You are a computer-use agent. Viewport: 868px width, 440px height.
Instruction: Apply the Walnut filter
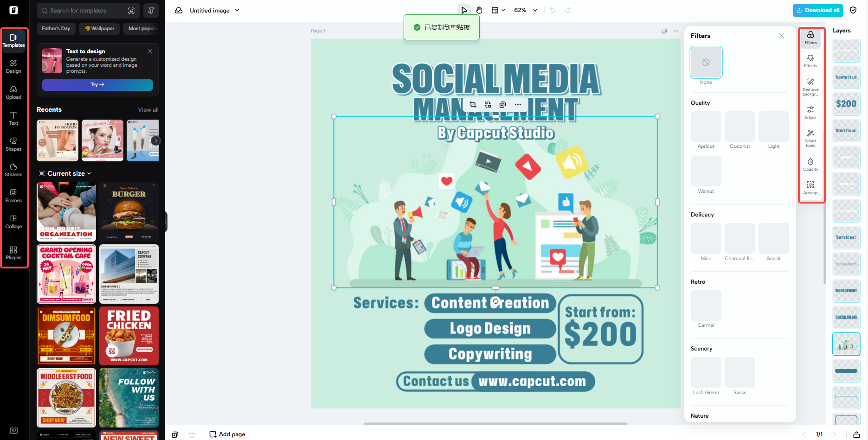706,172
